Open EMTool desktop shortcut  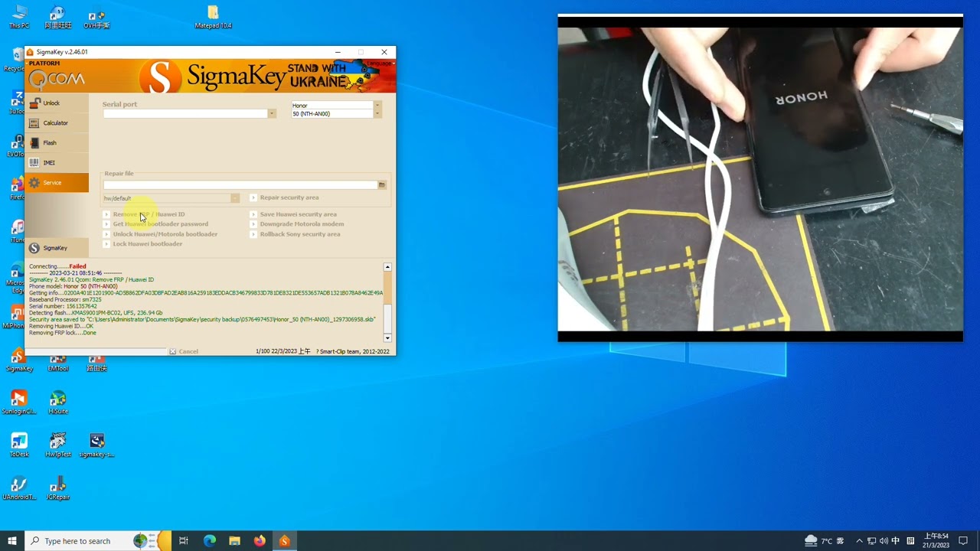click(58, 364)
